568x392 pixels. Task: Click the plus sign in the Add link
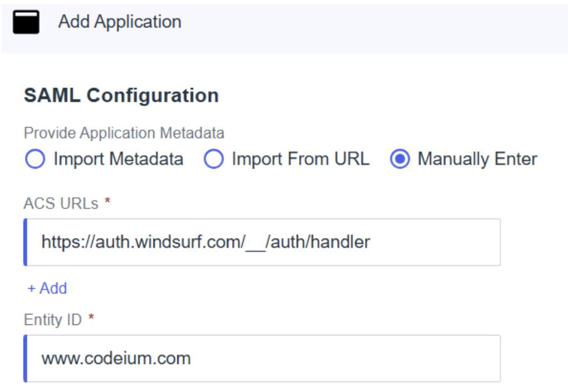(x=31, y=289)
